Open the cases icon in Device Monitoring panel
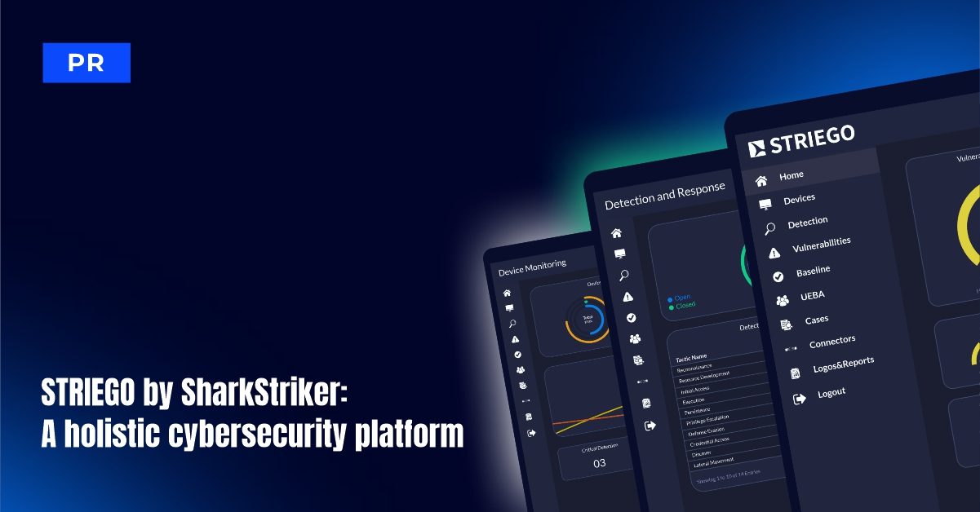The width and height of the screenshot is (980, 512). pos(523,386)
